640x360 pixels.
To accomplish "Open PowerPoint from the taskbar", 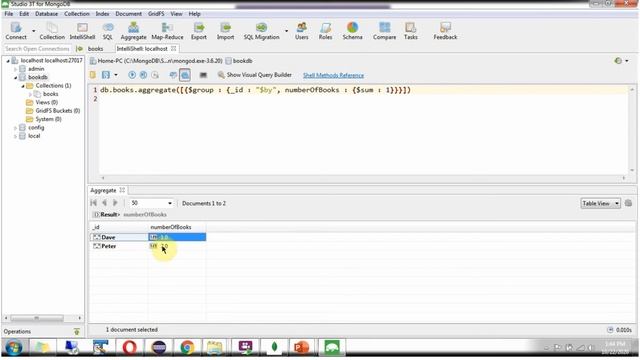I will tap(302, 348).
